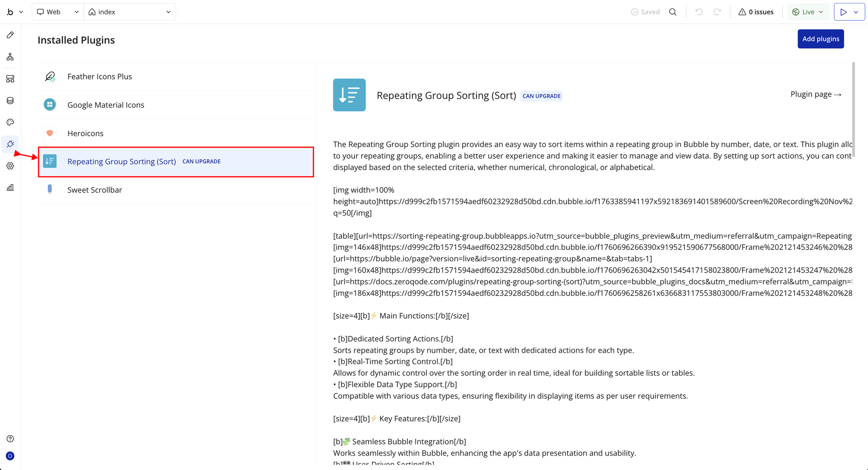The image size is (868, 470).
Task: Expand the Web platform dropdown
Action: click(58, 12)
